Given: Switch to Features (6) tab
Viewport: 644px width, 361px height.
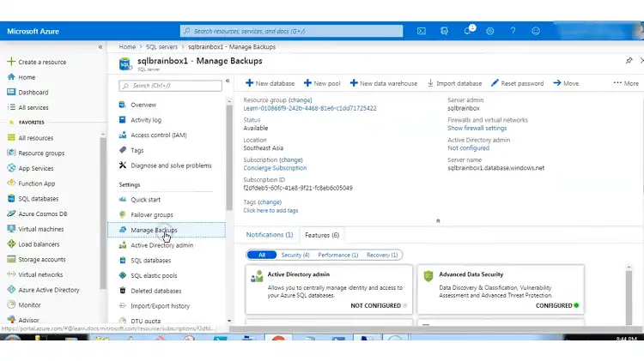Looking at the screenshot, I should pos(322,235).
